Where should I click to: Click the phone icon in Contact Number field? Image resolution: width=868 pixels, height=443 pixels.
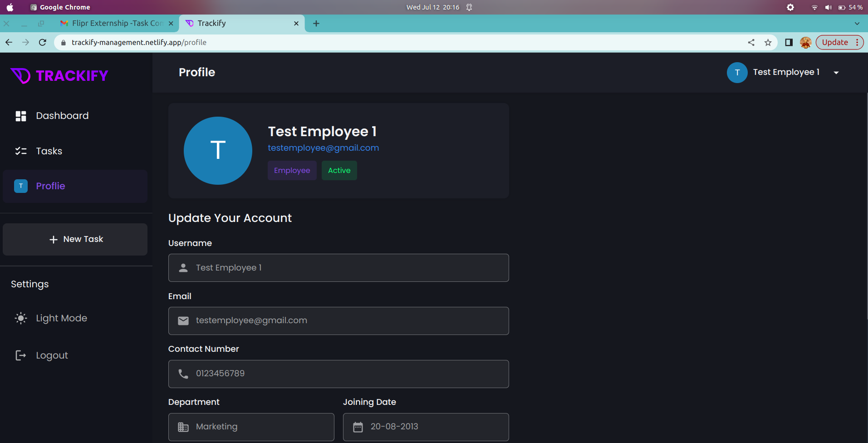183,374
